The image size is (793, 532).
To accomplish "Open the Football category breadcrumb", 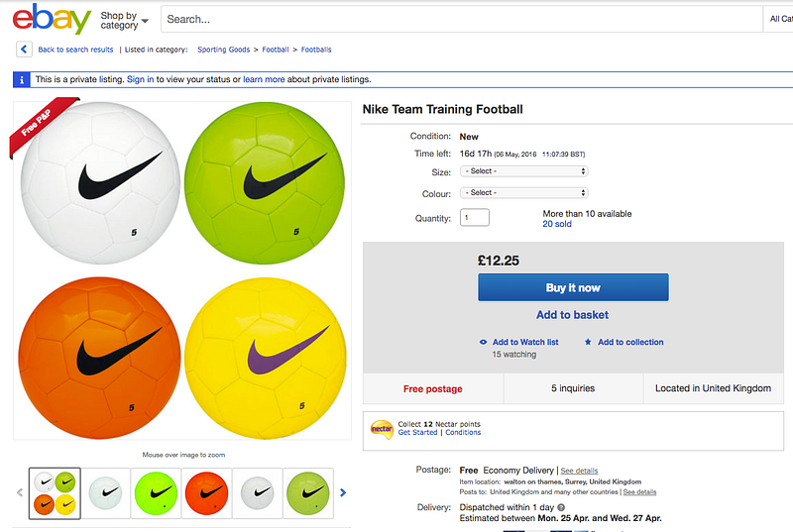I will 276,50.
